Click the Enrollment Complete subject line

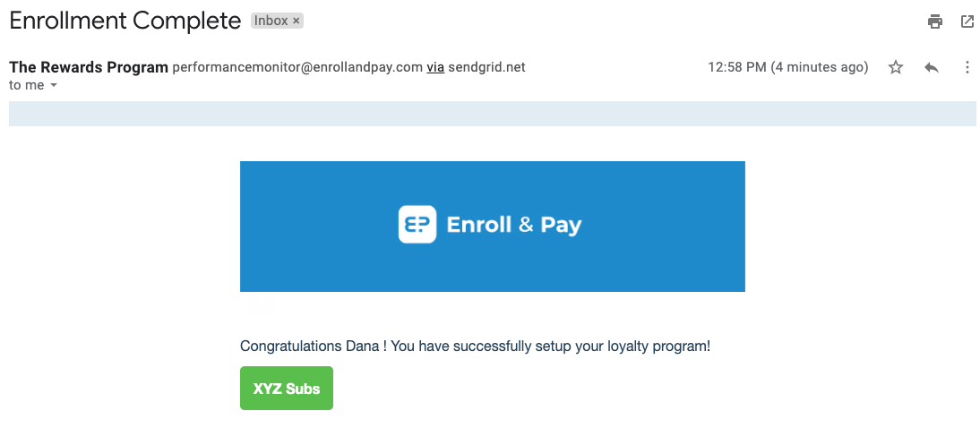click(125, 21)
